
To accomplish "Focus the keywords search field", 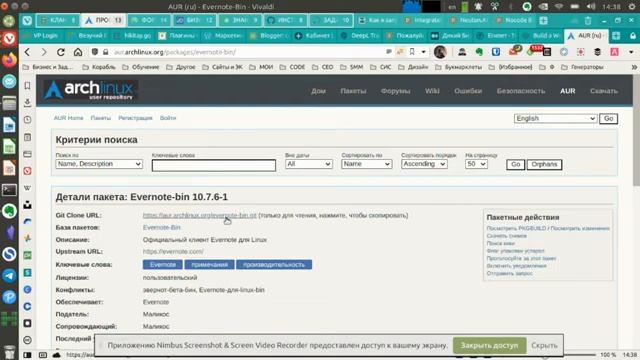I will (x=214, y=165).
